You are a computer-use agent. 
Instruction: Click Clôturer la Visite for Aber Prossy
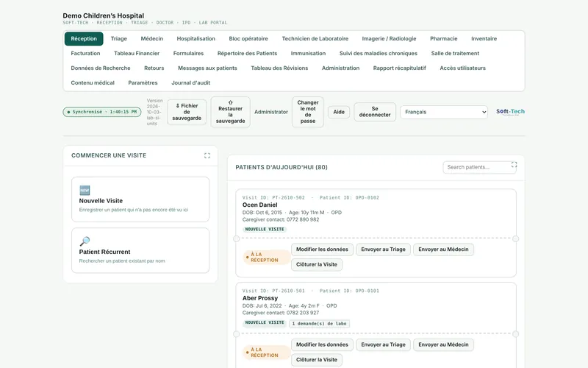[x=317, y=360]
